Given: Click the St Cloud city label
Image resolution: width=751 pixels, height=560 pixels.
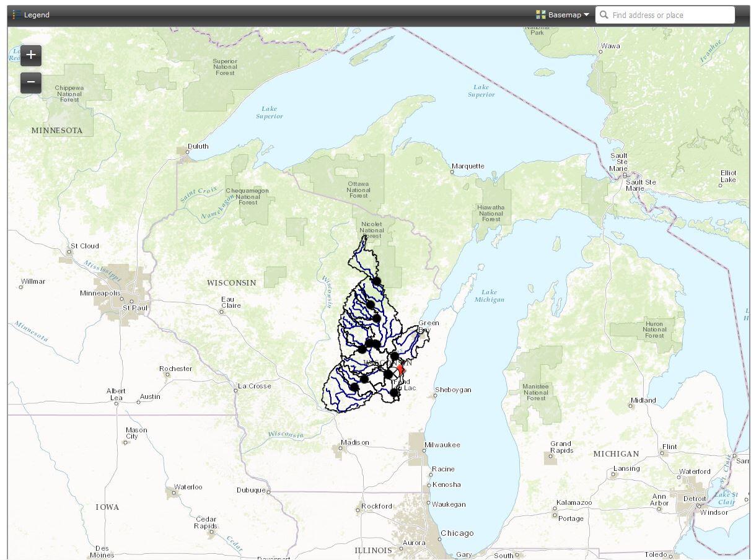Looking at the screenshot, I should [85, 246].
